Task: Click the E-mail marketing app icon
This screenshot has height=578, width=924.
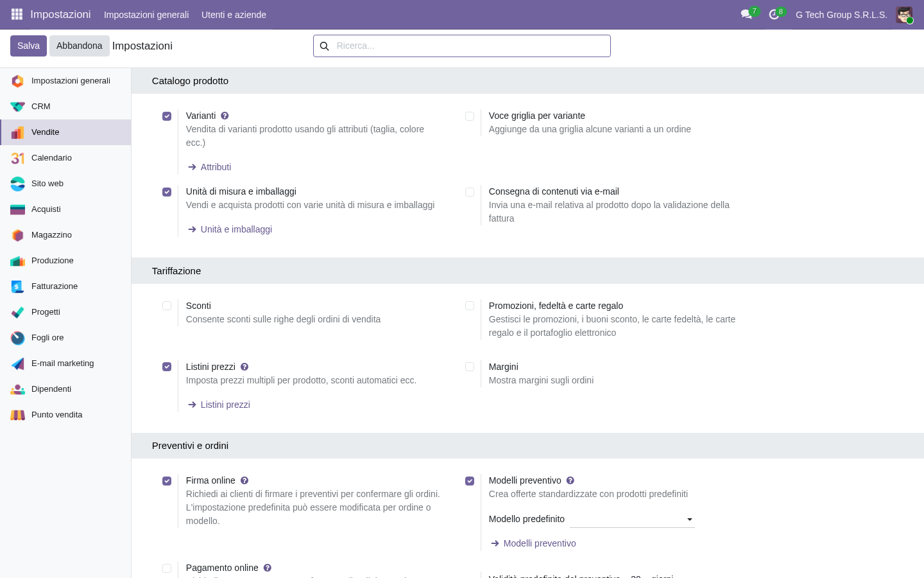Action: [18, 363]
